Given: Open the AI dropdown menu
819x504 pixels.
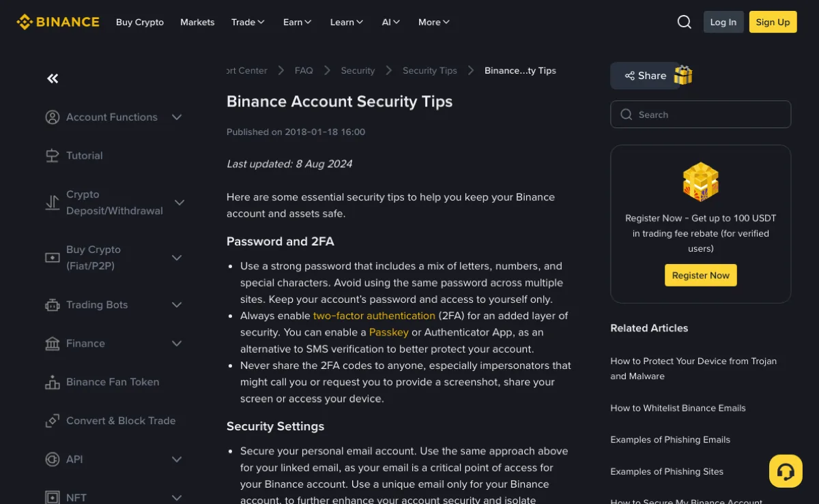Looking at the screenshot, I should (x=391, y=22).
